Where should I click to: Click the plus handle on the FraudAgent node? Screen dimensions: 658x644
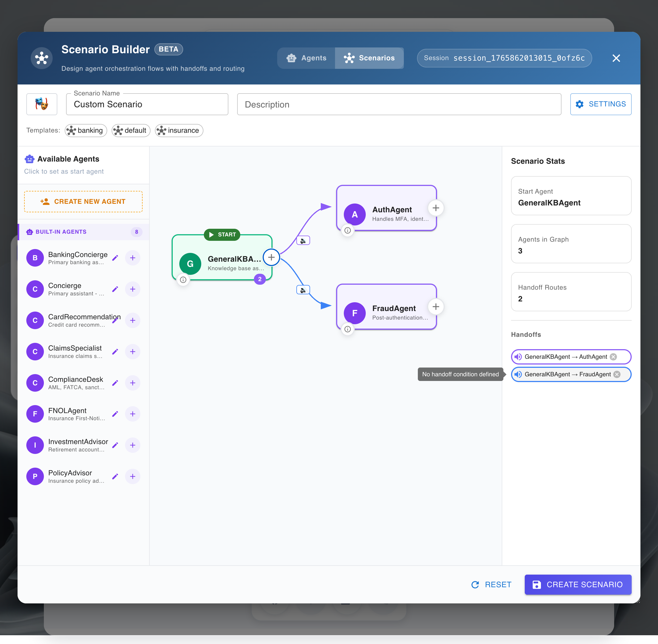(436, 306)
